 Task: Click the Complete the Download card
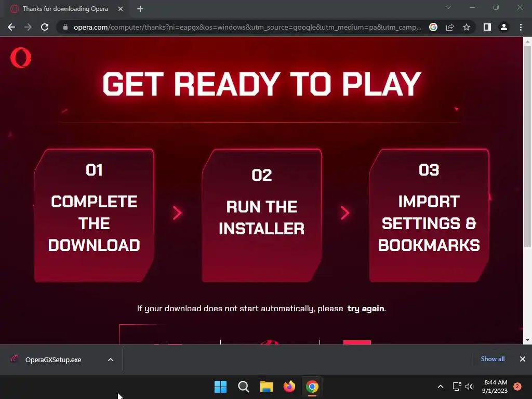click(x=94, y=216)
